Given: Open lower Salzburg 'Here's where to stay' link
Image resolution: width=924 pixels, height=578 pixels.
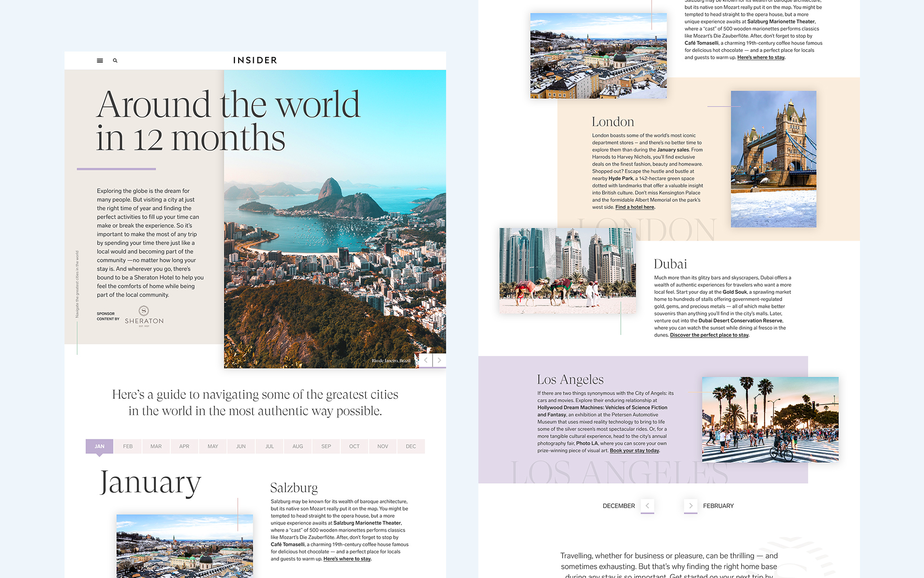Looking at the screenshot, I should pos(347,559).
